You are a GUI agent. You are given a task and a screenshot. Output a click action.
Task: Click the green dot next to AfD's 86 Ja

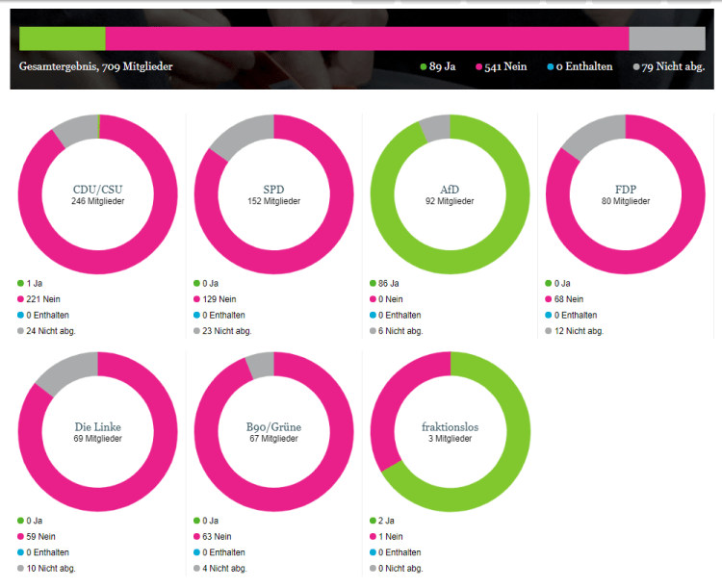(373, 284)
